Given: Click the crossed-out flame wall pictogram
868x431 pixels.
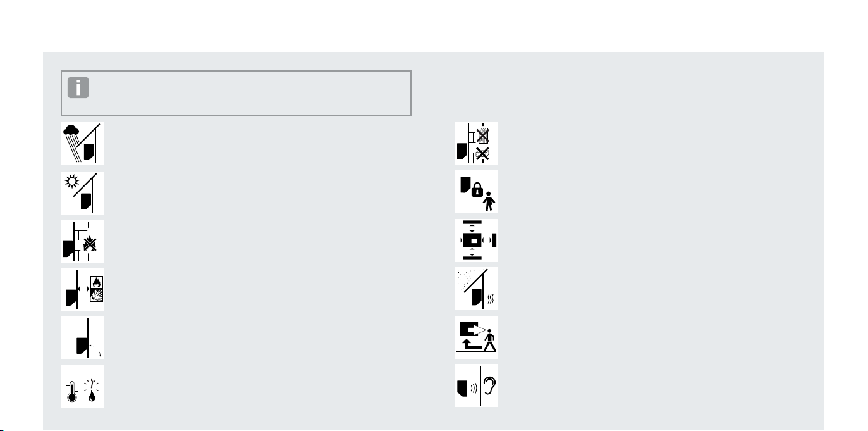Looking at the screenshot, I should click(82, 241).
